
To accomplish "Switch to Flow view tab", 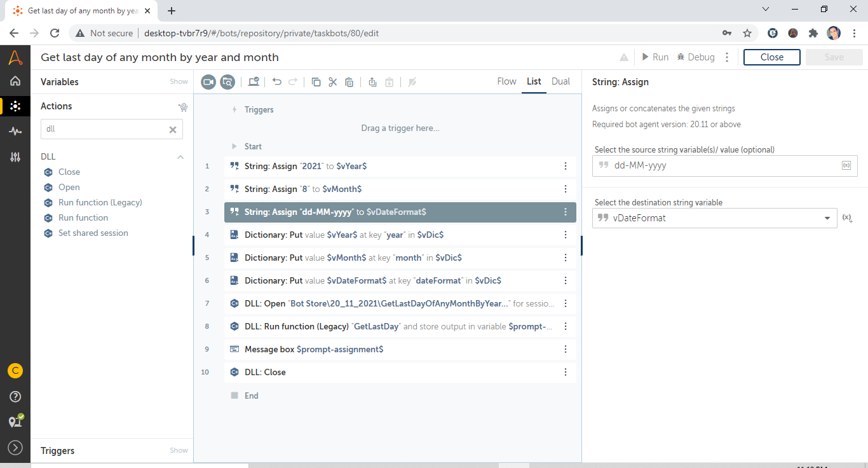I will click(x=506, y=81).
